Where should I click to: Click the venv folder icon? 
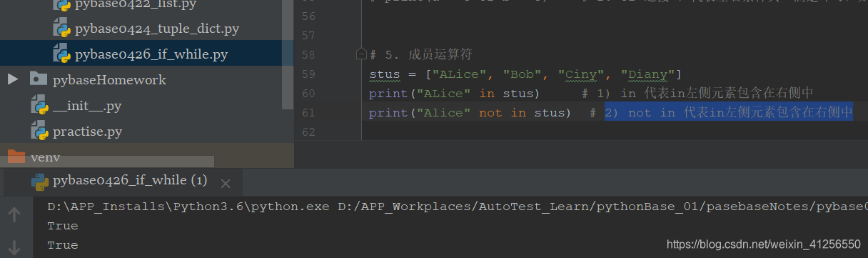(16, 157)
